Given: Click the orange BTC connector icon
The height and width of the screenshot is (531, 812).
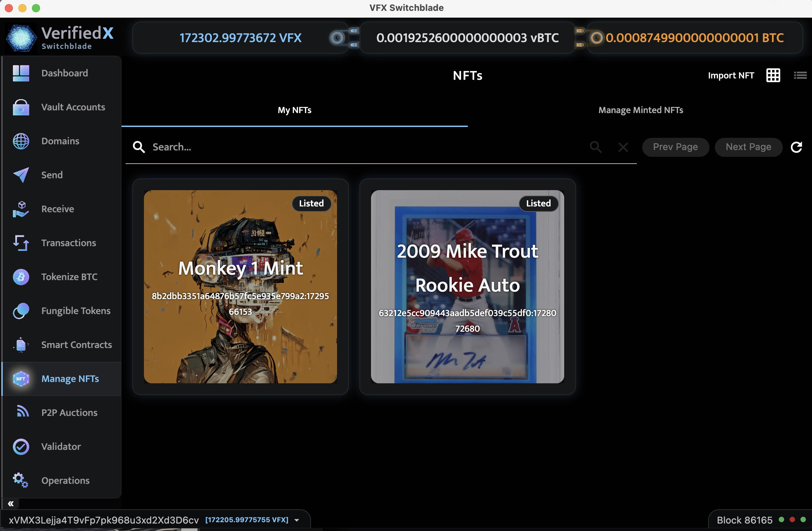Looking at the screenshot, I should point(589,38).
